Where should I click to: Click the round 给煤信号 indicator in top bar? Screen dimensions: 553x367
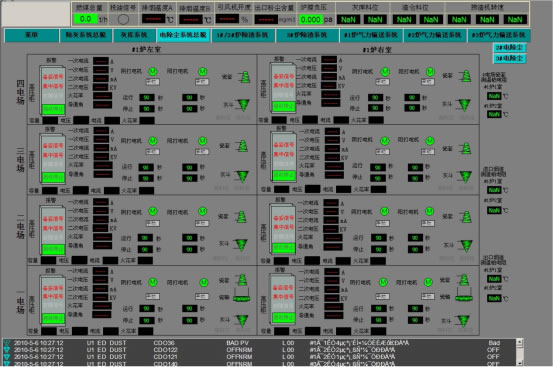coord(123,19)
